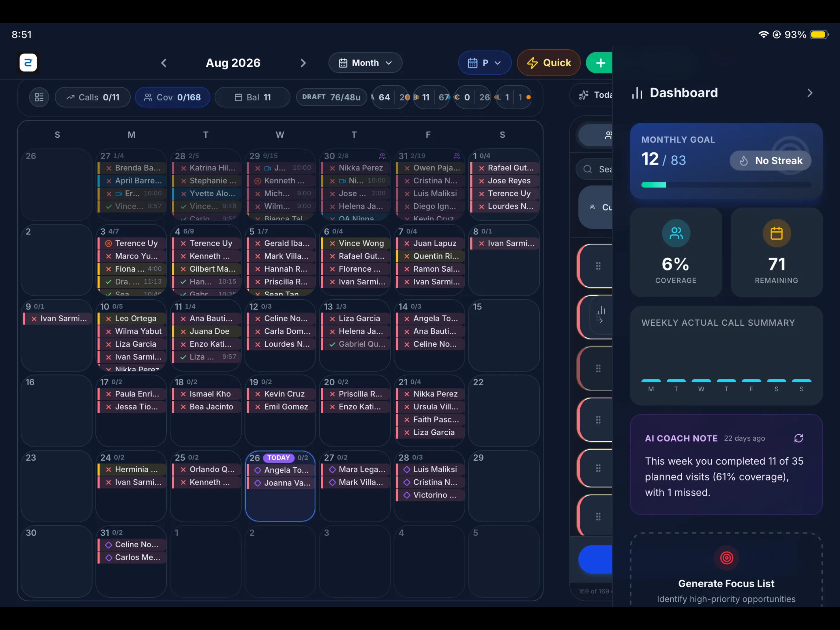Click the Wednesday bar in weekly summary
This screenshot has height=630, width=840.
coord(701,381)
